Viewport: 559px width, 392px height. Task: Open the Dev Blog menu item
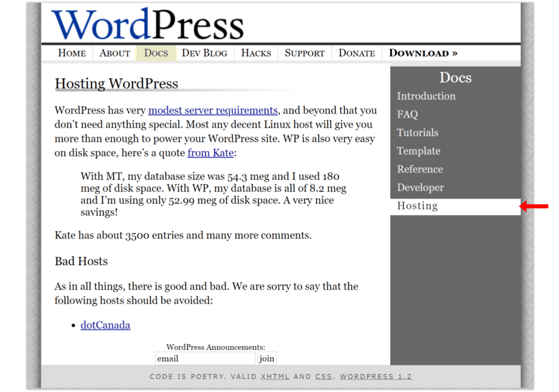(x=204, y=53)
